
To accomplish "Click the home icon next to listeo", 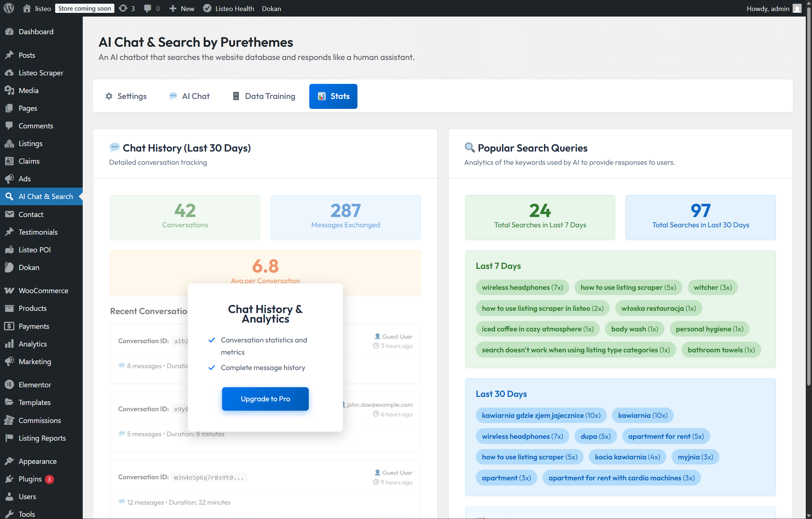I will [x=27, y=8].
